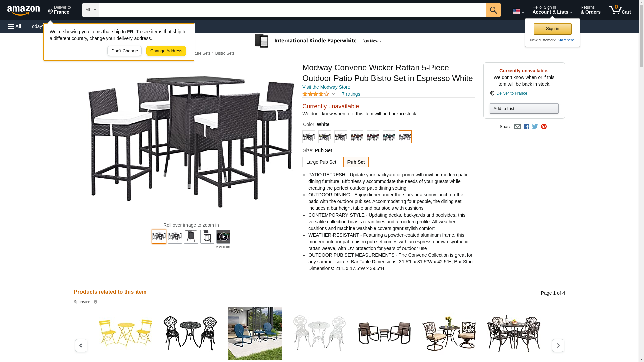Go to the Amazon logo home
This screenshot has width=644, height=362.
tap(23, 10)
